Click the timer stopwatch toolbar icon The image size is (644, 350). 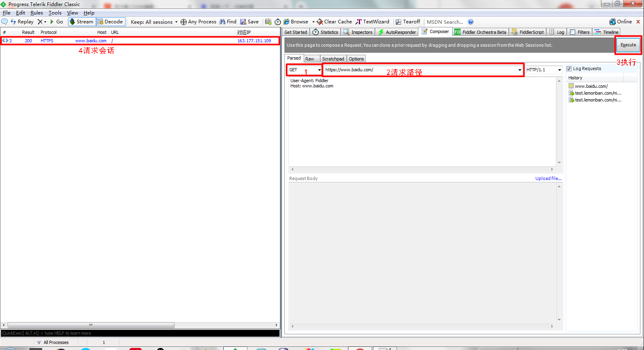pyautogui.click(x=278, y=22)
